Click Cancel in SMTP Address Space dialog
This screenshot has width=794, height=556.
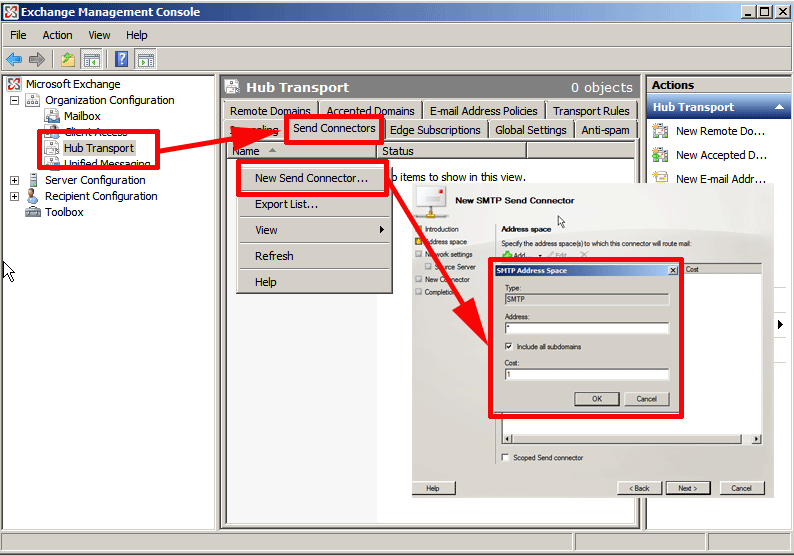pos(647,399)
